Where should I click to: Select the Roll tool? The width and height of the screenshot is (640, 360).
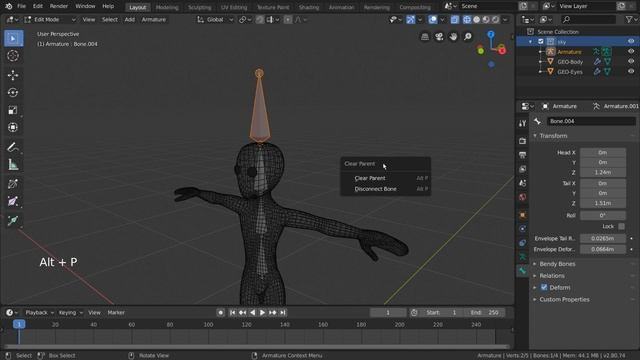(x=13, y=184)
